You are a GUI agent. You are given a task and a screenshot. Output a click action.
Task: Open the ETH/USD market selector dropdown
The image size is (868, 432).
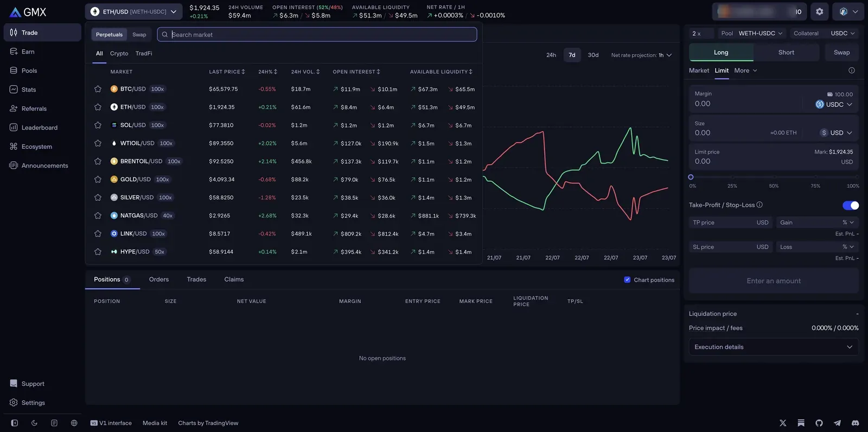click(133, 11)
